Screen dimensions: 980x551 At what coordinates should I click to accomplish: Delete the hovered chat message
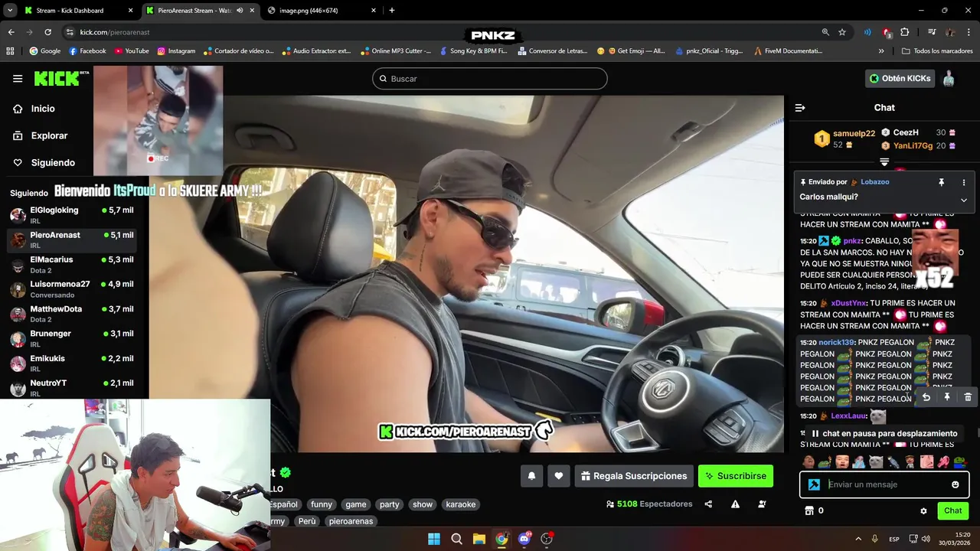tap(968, 397)
